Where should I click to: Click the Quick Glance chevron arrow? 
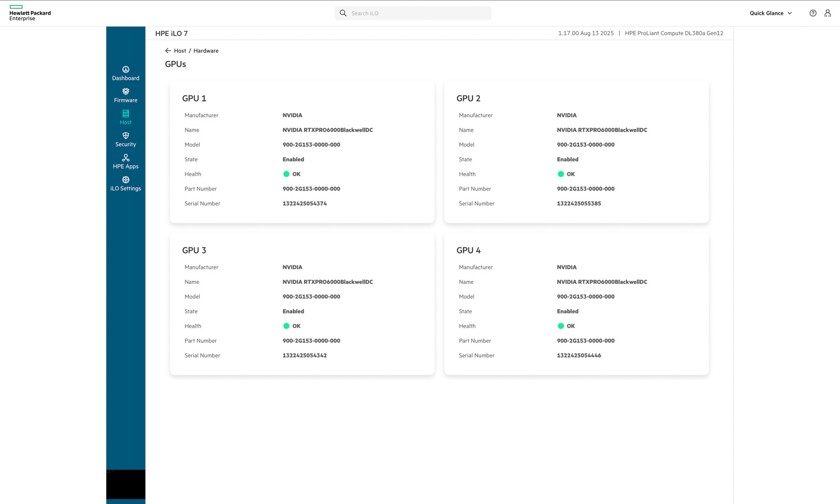[790, 13]
